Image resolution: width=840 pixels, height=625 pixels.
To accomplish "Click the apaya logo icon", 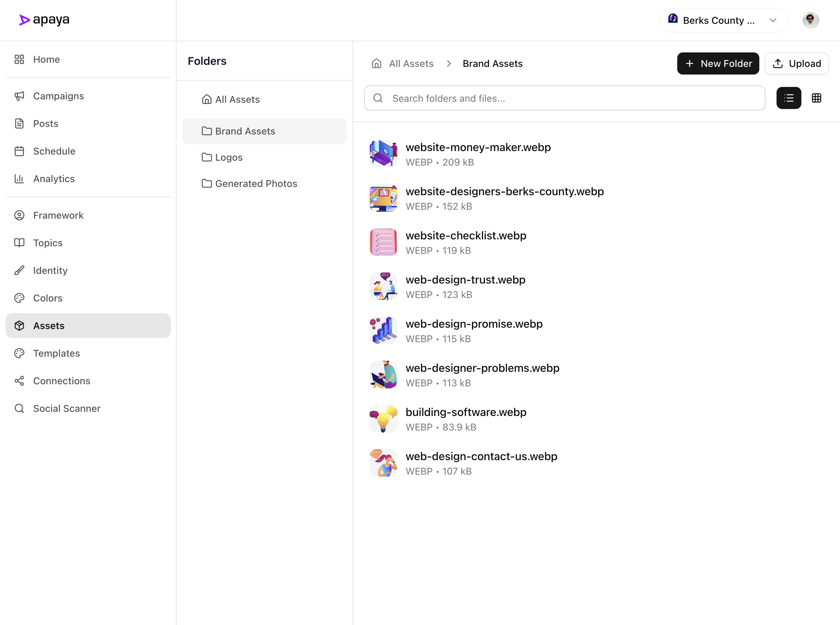I will [24, 20].
